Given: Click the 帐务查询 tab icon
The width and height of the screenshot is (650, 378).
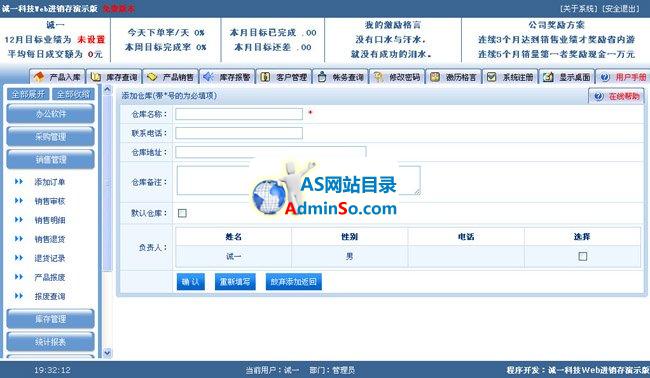Looking at the screenshot, I should 322,77.
